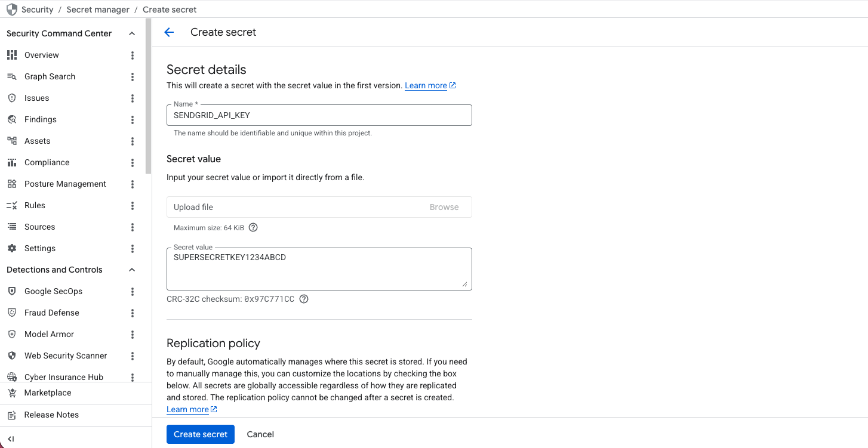Open Learn more link under Replication policy
868x448 pixels.
tap(192, 409)
